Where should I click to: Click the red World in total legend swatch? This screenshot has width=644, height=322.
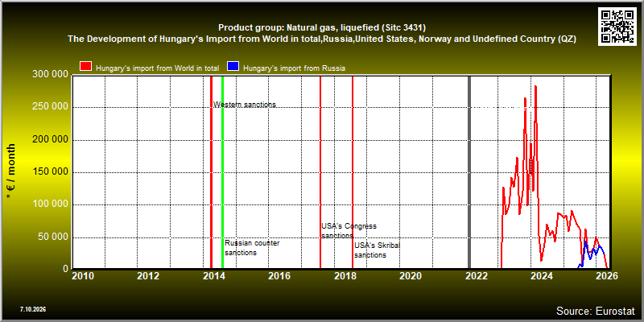(x=86, y=68)
